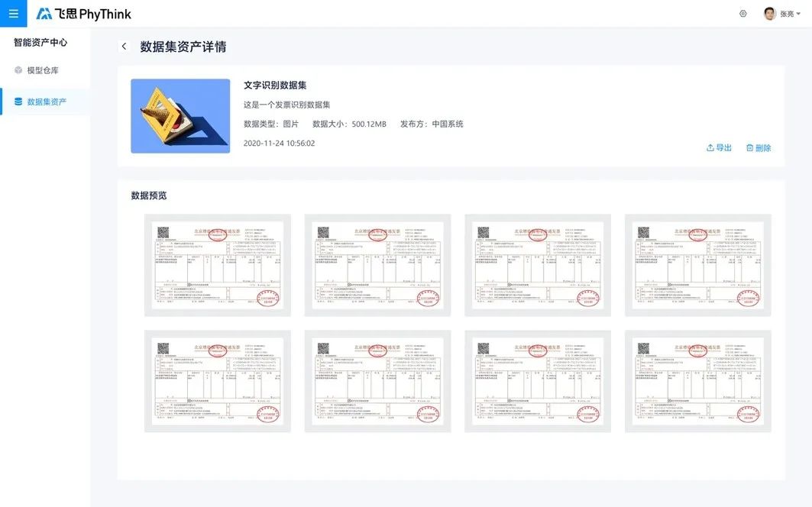This screenshot has width=812, height=507.
Task: Open settings gear icon in header
Action: click(742, 14)
